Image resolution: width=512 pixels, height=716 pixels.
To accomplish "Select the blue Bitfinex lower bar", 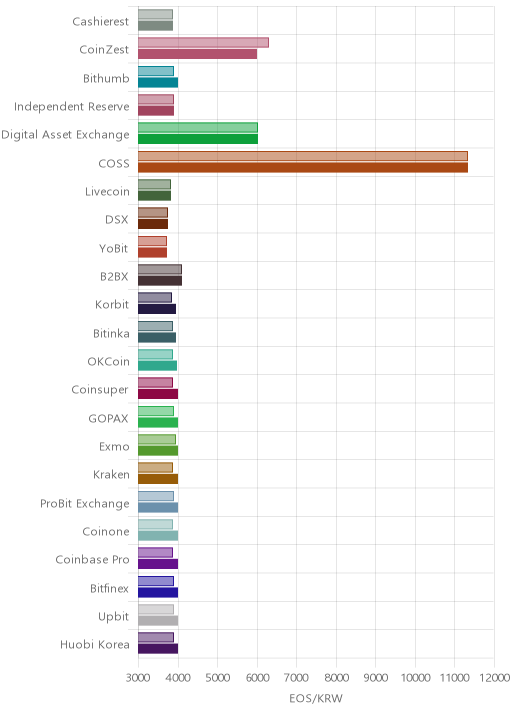I will 158,592.
